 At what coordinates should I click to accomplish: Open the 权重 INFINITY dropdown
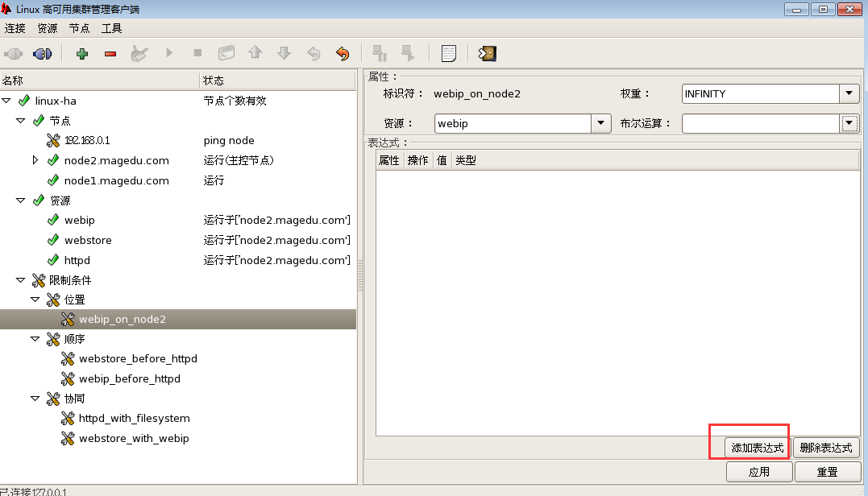[849, 94]
